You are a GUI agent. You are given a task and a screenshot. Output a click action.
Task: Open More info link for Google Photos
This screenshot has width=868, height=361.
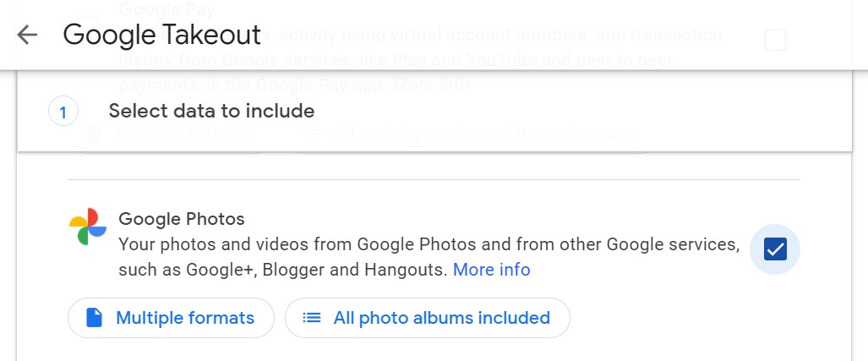tap(491, 270)
